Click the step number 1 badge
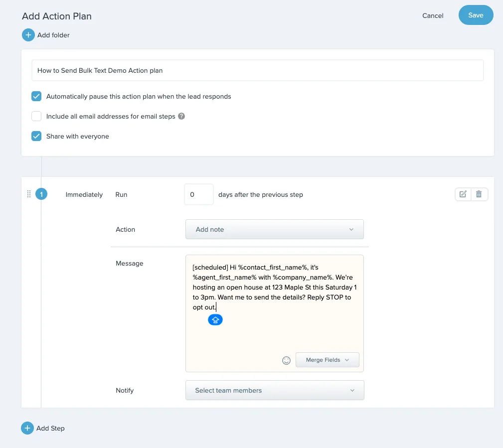The height and width of the screenshot is (448, 503). (x=41, y=194)
